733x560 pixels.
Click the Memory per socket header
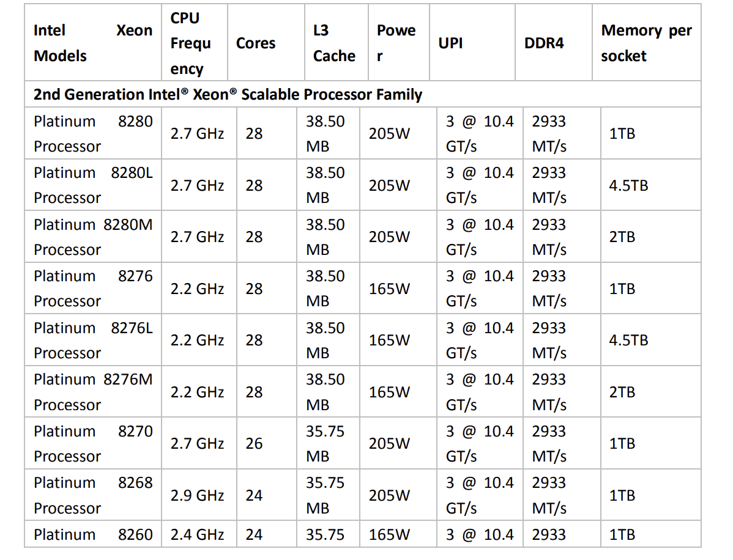(x=646, y=43)
